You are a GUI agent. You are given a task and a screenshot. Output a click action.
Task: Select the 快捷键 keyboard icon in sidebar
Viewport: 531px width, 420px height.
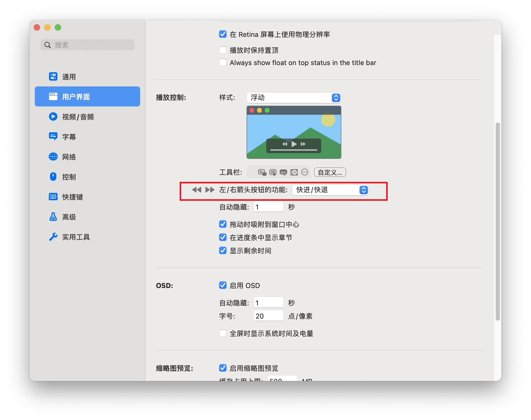(x=53, y=197)
